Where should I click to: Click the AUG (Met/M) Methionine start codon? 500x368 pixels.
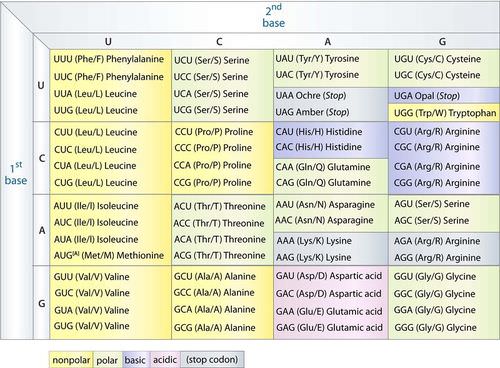[x=109, y=255]
